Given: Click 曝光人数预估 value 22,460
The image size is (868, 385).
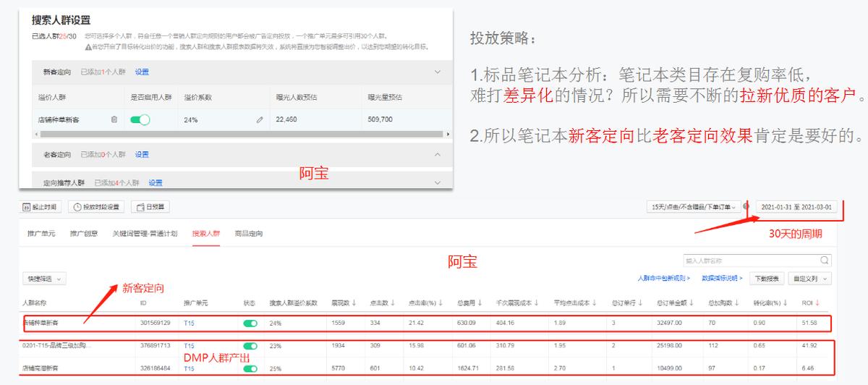Looking at the screenshot, I should [286, 119].
